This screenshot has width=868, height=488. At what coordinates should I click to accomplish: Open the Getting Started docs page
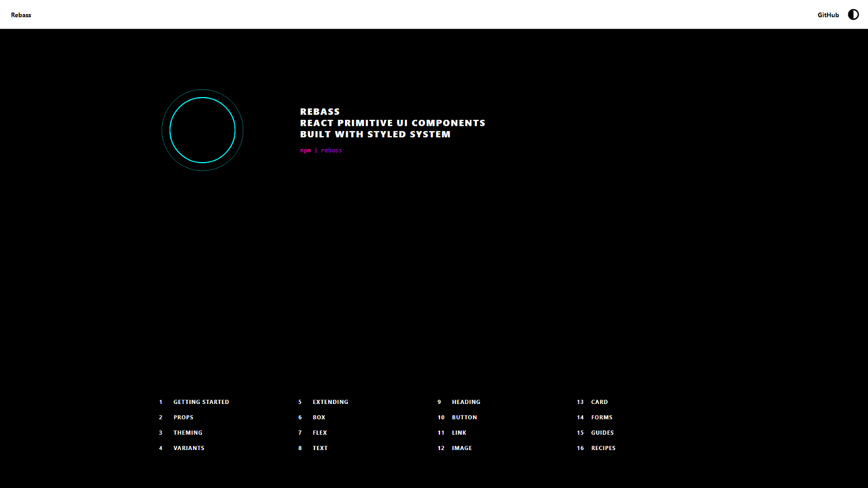[201, 402]
